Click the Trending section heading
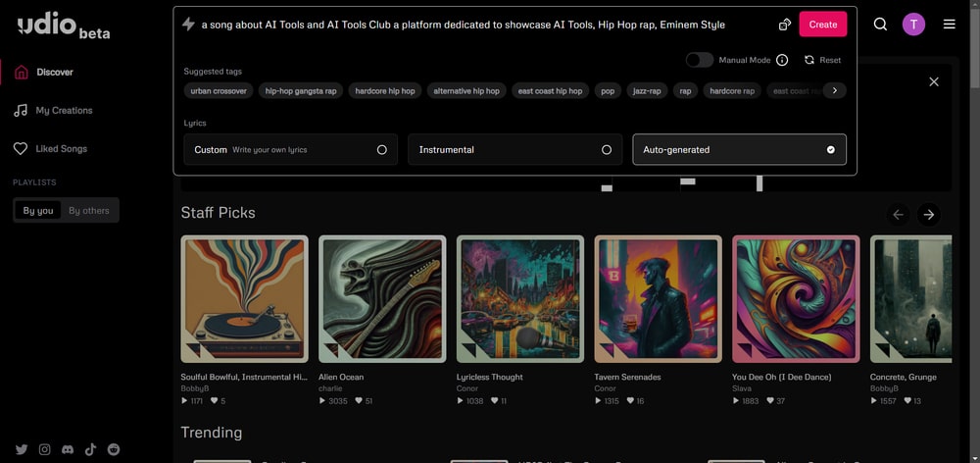 coord(212,433)
